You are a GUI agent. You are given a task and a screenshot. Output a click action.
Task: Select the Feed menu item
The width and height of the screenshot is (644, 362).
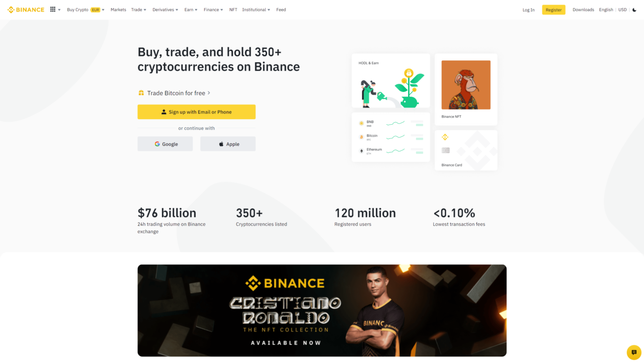281,10
